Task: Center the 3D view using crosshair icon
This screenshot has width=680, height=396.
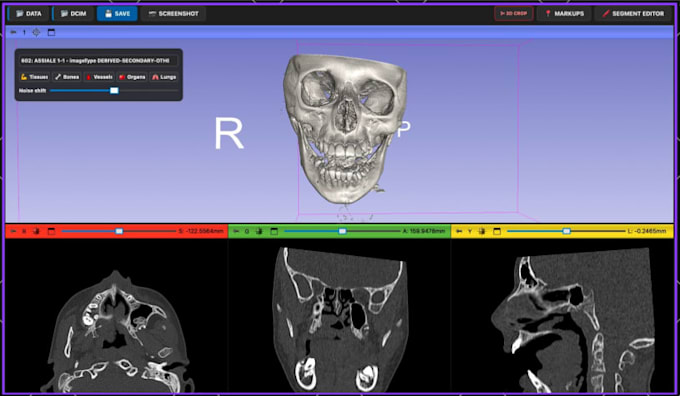Action: (36, 32)
